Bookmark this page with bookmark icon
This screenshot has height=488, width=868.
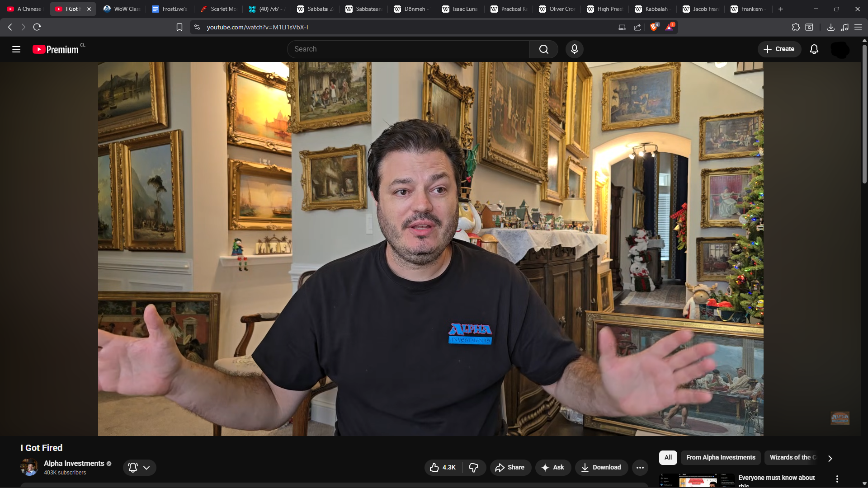(x=179, y=27)
